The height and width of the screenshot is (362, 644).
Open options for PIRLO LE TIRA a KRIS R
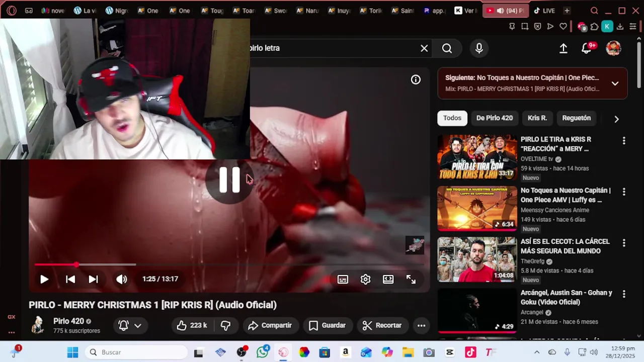coord(624,141)
